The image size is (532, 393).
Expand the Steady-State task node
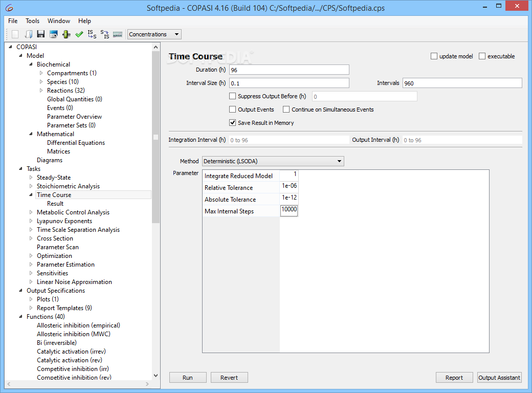31,178
